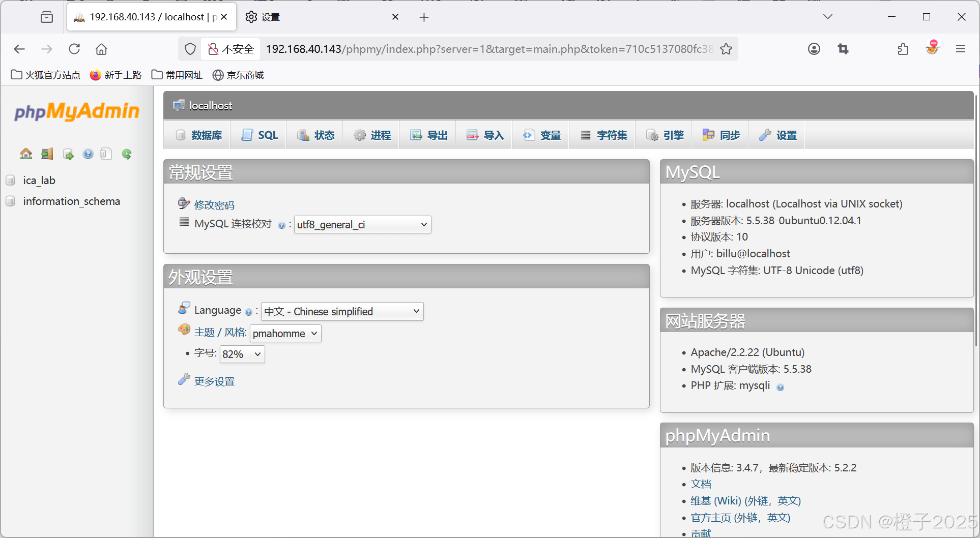Bookmark this page with star icon
The height and width of the screenshot is (538, 980).
click(x=726, y=49)
